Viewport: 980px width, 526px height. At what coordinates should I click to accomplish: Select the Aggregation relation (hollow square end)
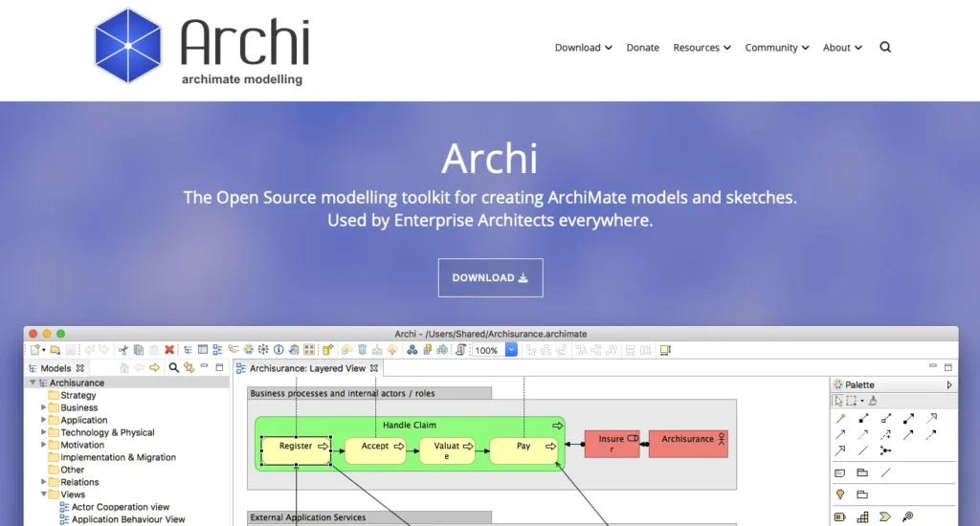pyautogui.click(x=885, y=419)
